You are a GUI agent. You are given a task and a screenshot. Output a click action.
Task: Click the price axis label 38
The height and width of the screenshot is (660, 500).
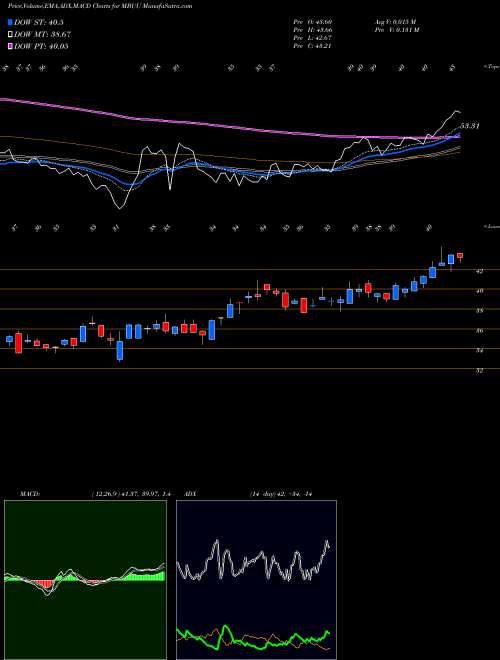(x=479, y=311)
